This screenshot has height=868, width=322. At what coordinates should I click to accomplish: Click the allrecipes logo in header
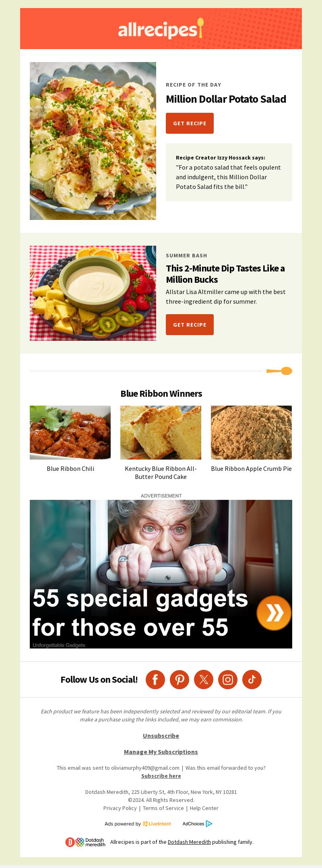(x=161, y=29)
